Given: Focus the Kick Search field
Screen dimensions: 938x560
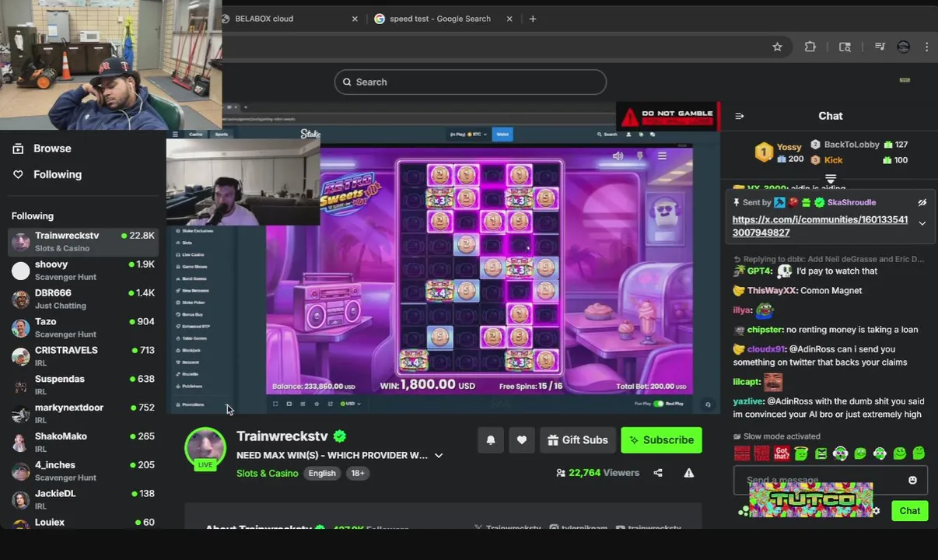Looking at the screenshot, I should (x=471, y=82).
